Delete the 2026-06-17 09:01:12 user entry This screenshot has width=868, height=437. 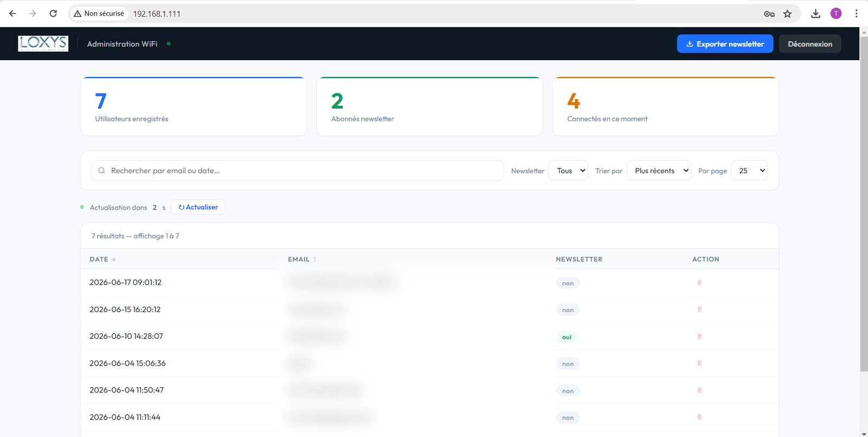[699, 283]
